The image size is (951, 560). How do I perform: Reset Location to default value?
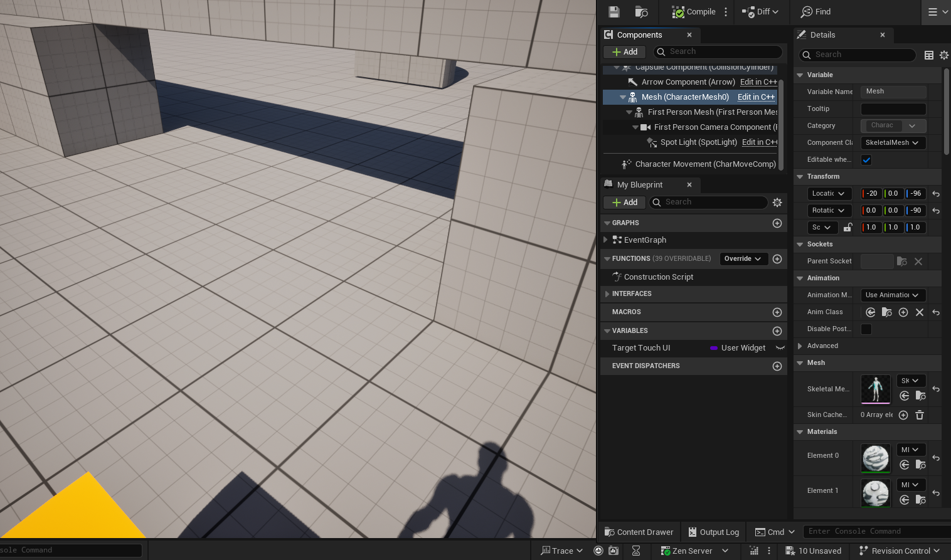pos(936,194)
